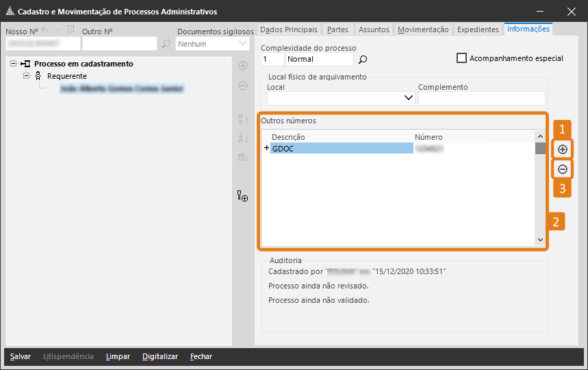Screen dimensions: 588x370
Task: Click the magnifier next to Outro Nº
Action: pos(166,44)
